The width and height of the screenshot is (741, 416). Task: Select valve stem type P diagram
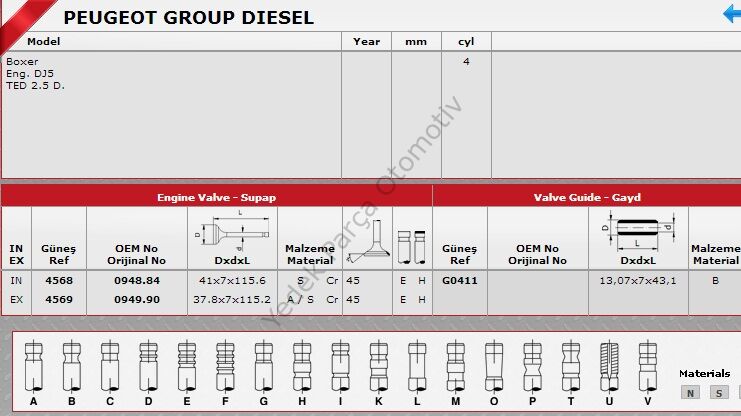(533, 366)
